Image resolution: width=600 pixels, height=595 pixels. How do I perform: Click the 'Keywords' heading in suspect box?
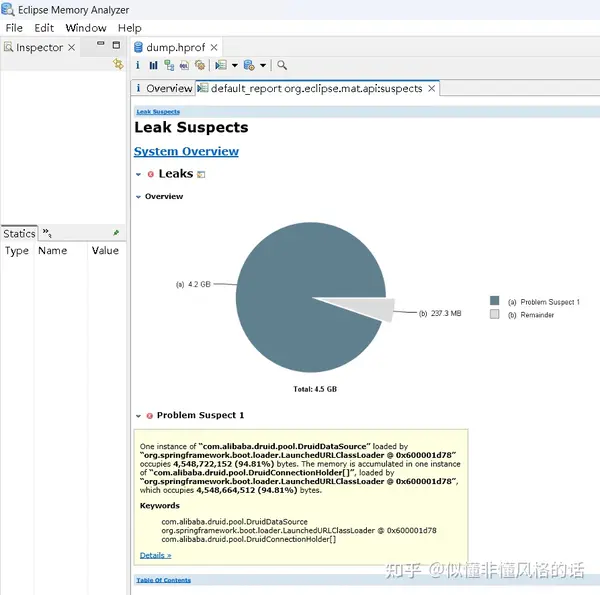click(160, 505)
